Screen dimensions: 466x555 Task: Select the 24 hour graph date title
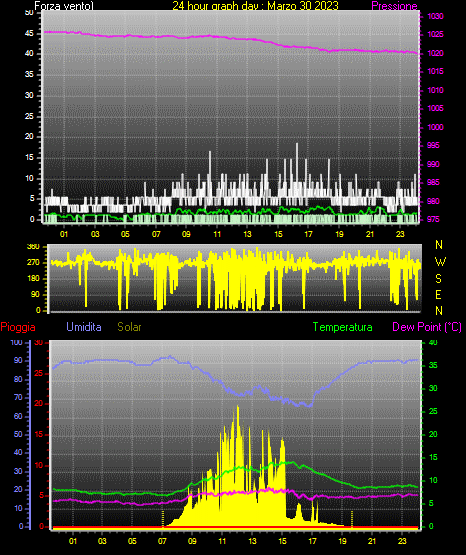[255, 6]
